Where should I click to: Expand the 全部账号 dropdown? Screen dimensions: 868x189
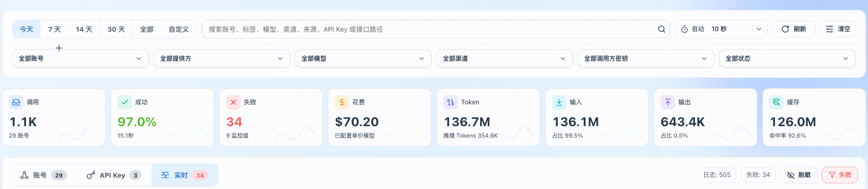(81, 59)
